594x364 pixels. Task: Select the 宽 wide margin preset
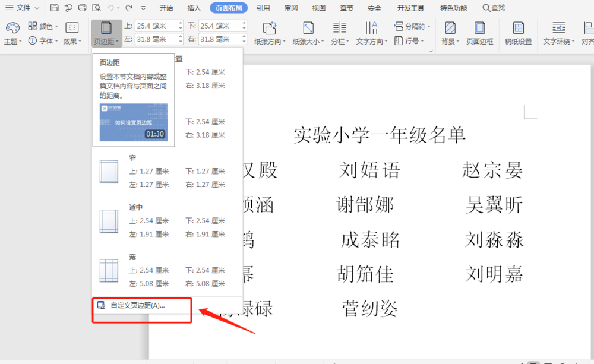(167, 271)
